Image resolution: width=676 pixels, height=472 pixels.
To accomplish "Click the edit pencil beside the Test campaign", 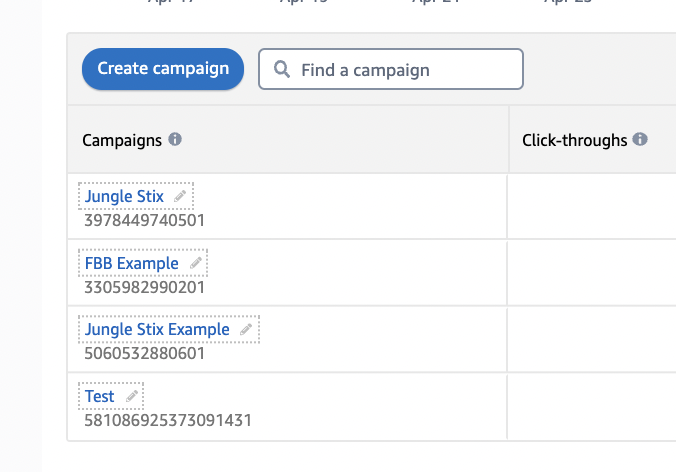I will tap(131, 396).
